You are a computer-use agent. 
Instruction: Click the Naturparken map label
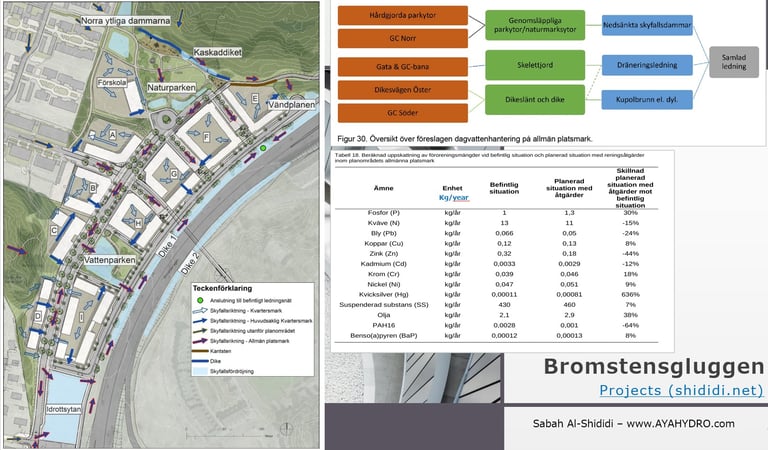click(171, 88)
